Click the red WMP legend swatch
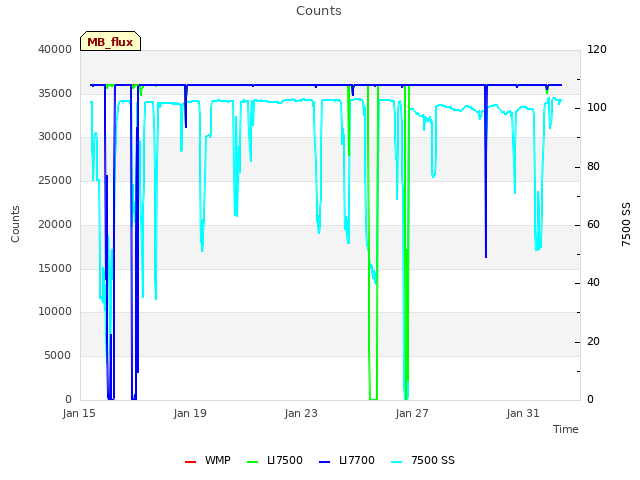 tap(191, 462)
